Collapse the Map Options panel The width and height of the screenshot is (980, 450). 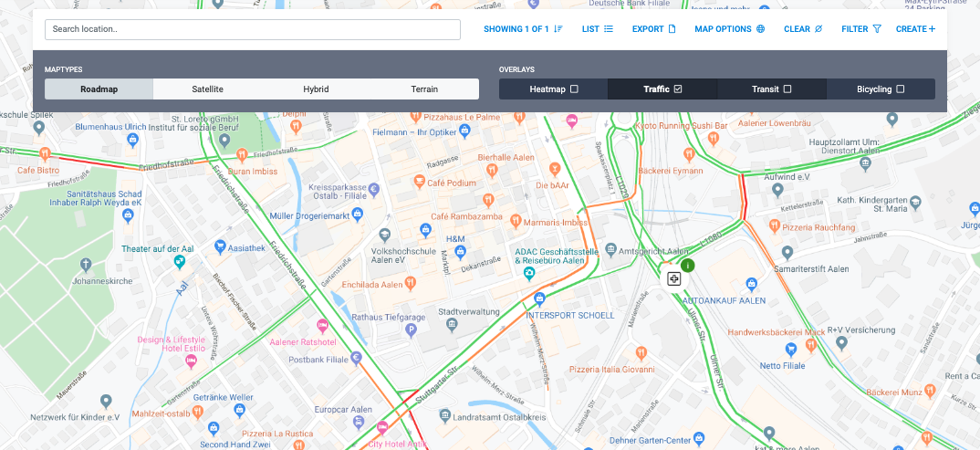click(729, 29)
